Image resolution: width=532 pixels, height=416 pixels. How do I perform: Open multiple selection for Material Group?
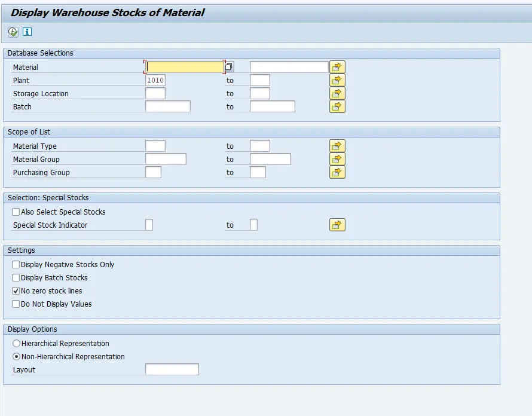337,159
